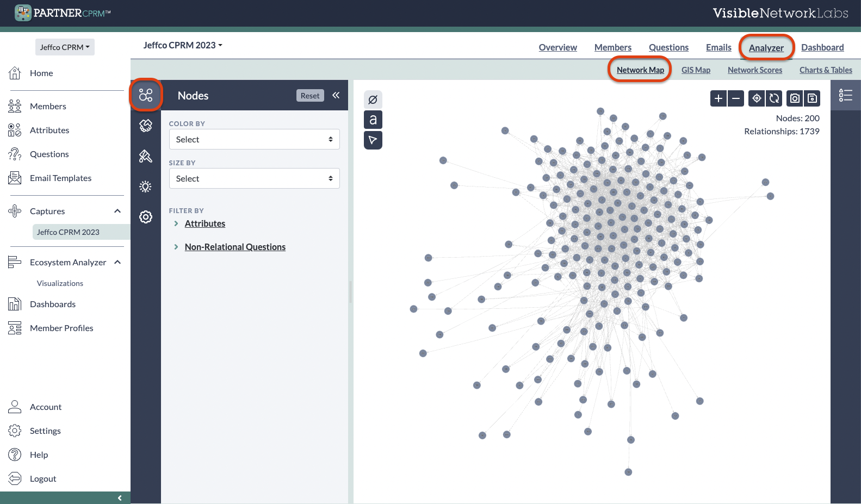Open Visualizations under Ecosystem Analyzer
The height and width of the screenshot is (504, 861).
point(60,283)
